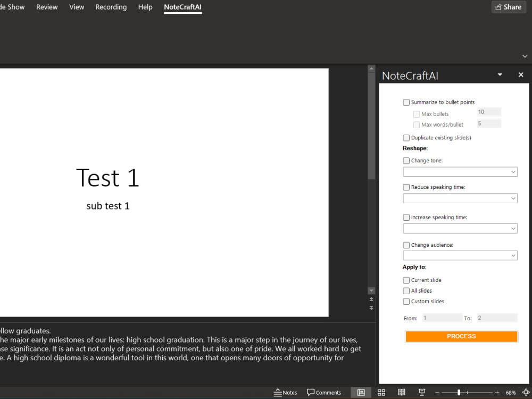532x399 pixels.
Task: Open the Notes pane from status bar
Action: (285, 393)
